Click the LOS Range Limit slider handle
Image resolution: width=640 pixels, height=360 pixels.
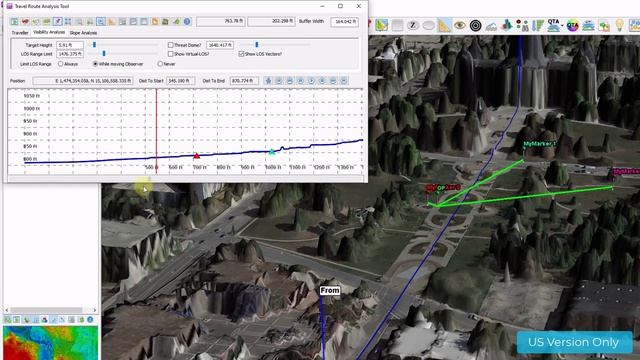[104, 53]
